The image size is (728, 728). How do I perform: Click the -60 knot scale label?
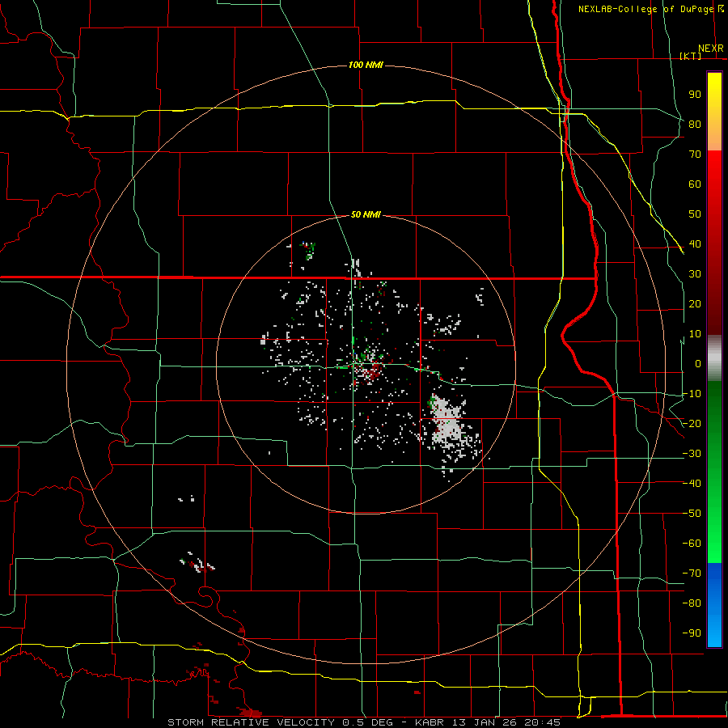[x=692, y=544]
